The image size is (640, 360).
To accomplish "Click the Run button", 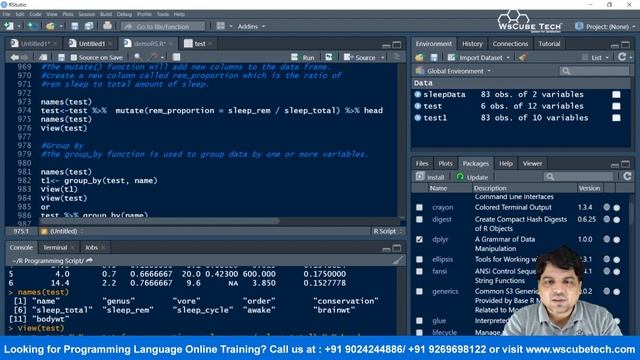I will click(303, 58).
